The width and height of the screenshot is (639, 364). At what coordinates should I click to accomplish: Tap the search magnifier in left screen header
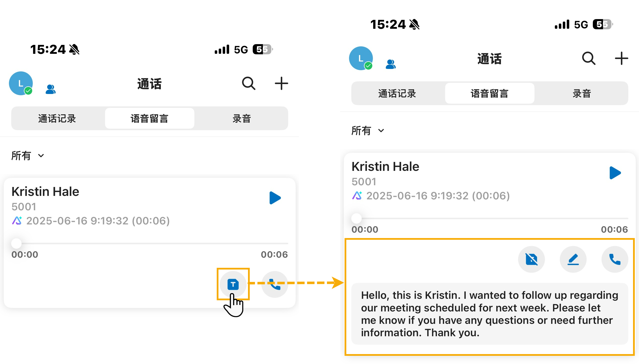(248, 83)
